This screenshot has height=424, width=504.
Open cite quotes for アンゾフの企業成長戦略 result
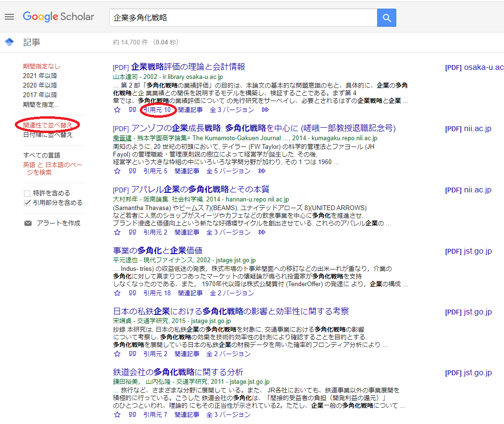coord(133,171)
